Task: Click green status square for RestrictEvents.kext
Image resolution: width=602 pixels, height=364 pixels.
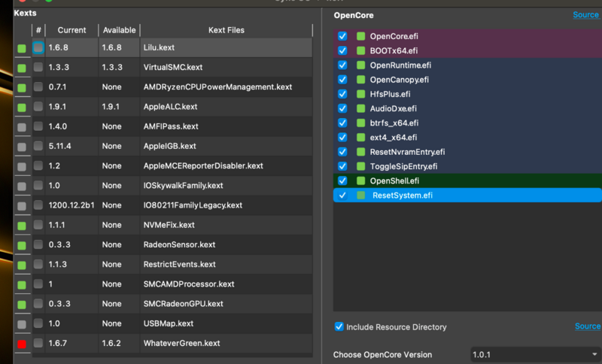Action: [22, 265]
